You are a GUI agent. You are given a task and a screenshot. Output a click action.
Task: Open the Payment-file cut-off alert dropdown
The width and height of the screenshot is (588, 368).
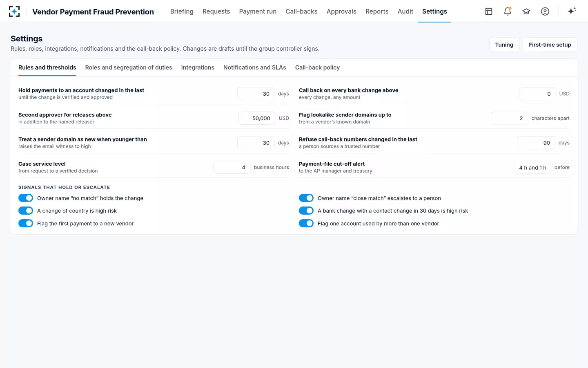532,168
